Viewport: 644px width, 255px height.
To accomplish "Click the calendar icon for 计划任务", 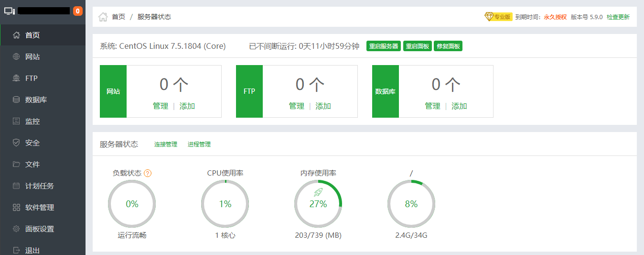I will click(x=16, y=186).
